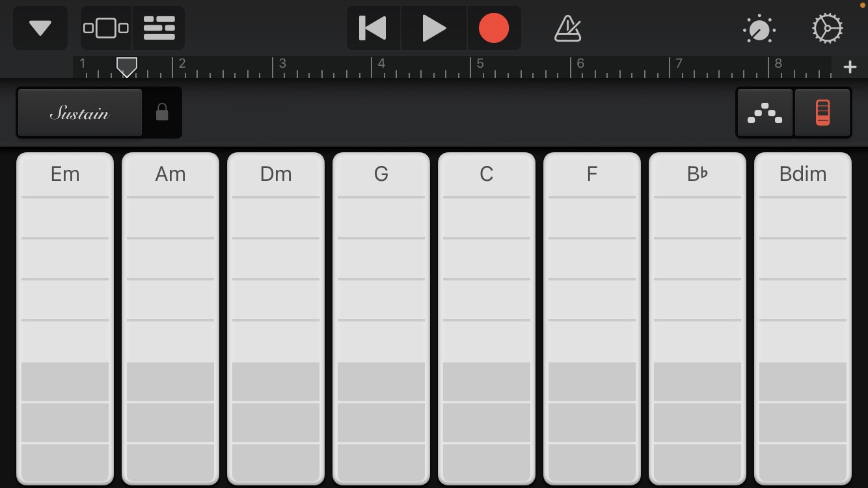
Task: Start recording with the red record button
Action: tap(494, 28)
